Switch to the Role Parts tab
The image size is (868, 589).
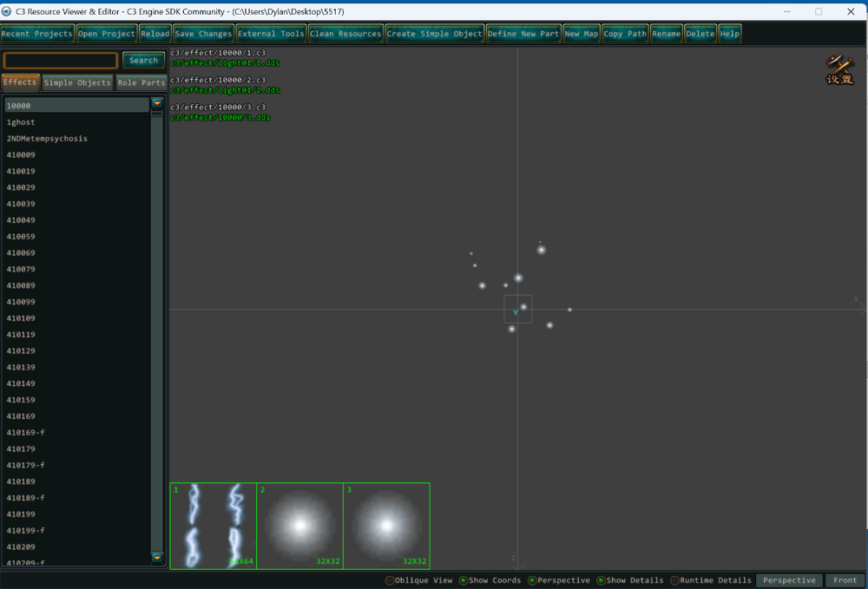pos(141,82)
